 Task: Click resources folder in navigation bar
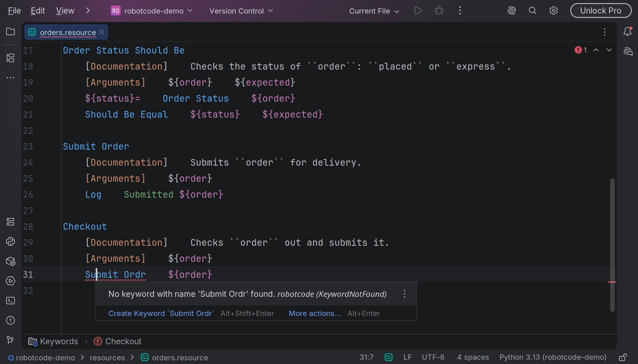[x=107, y=358]
